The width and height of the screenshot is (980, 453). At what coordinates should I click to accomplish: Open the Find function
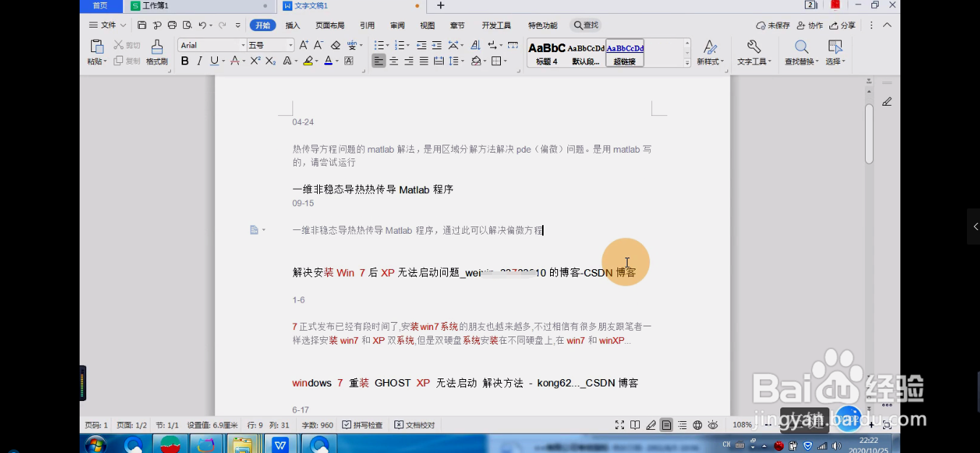click(585, 25)
